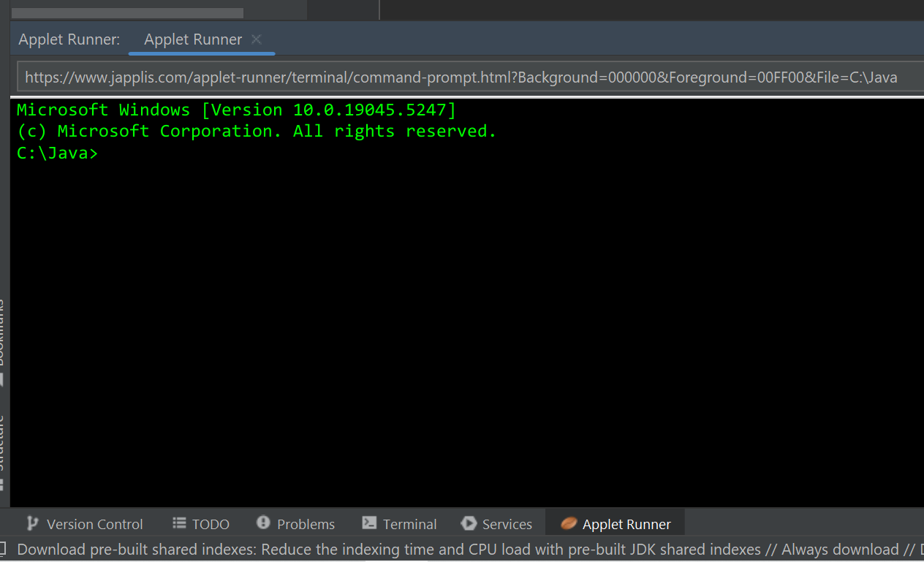
Task: Click the 'C:\Java>' command prompt line
Action: tap(57, 153)
